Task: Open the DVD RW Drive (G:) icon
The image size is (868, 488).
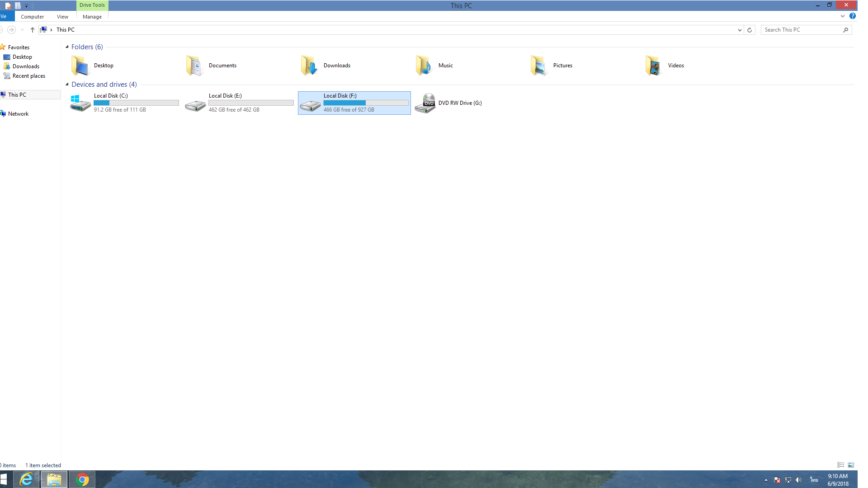Action: (425, 103)
